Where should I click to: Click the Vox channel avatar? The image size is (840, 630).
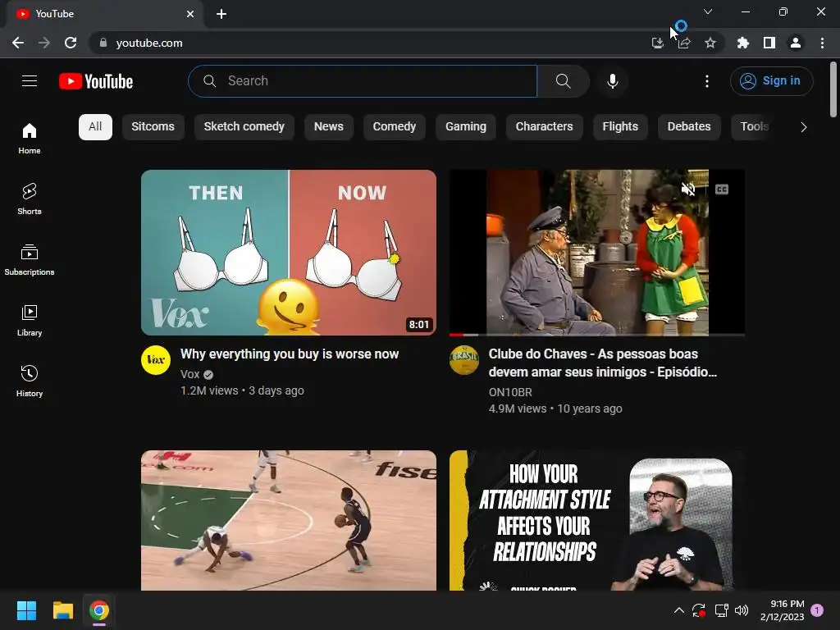[156, 360]
